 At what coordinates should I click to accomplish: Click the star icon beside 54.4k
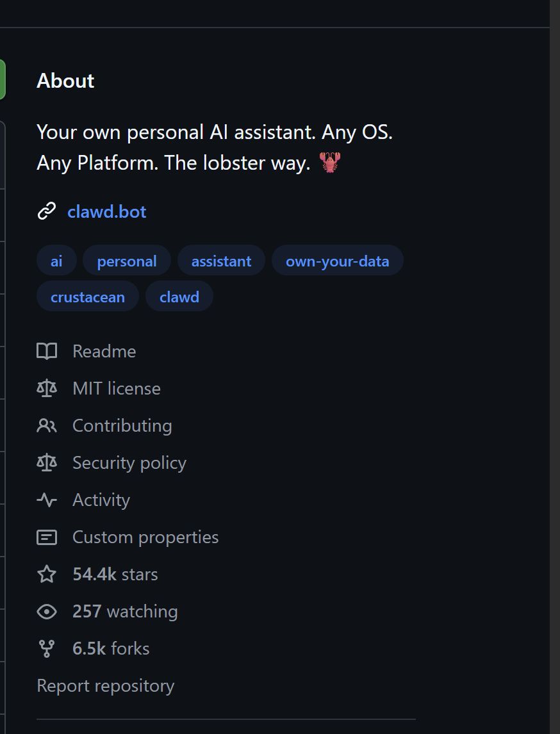47,574
